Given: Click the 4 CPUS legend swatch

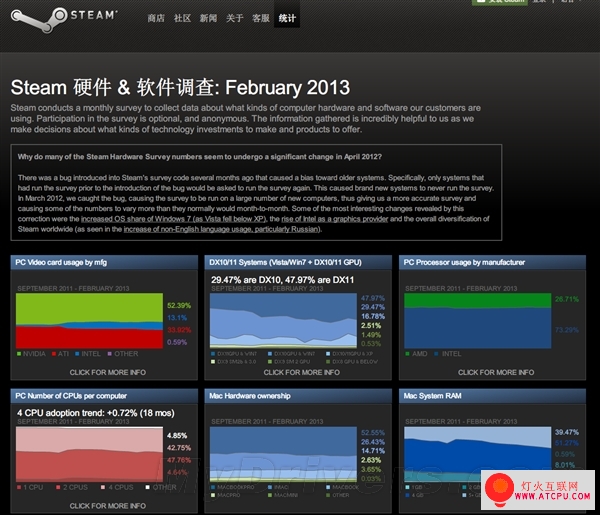Looking at the screenshot, I should click(x=103, y=487).
